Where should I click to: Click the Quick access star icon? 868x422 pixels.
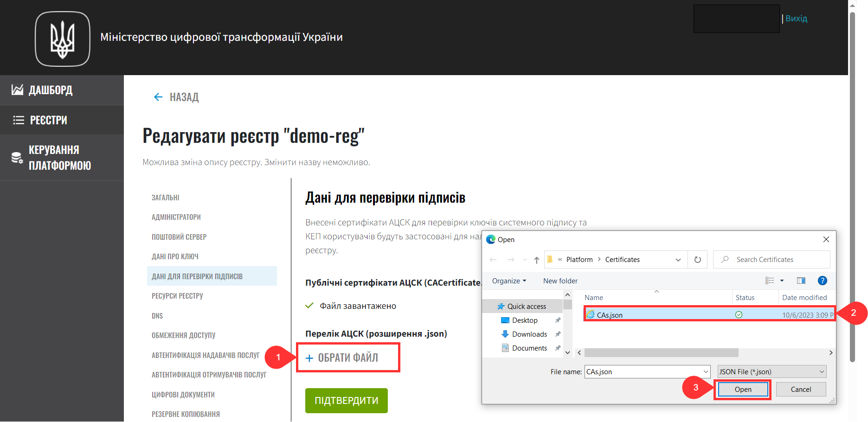point(501,307)
